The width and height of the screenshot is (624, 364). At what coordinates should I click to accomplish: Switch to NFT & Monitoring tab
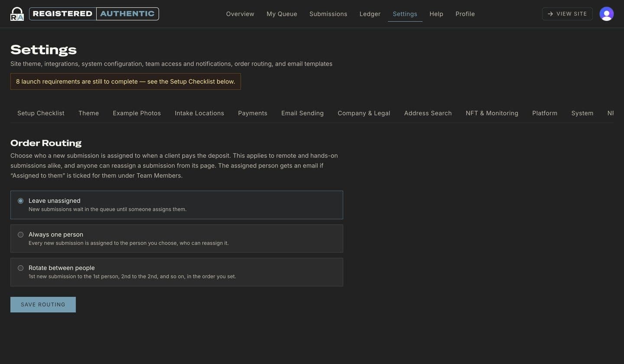[x=492, y=113]
